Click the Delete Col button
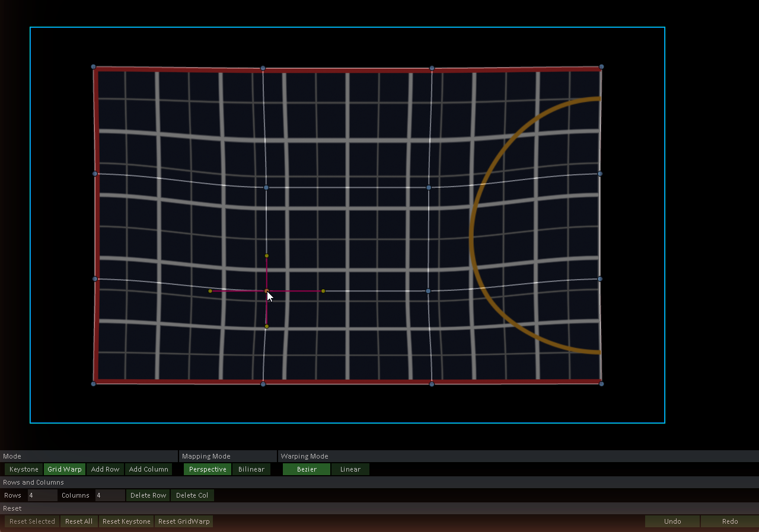 click(192, 495)
